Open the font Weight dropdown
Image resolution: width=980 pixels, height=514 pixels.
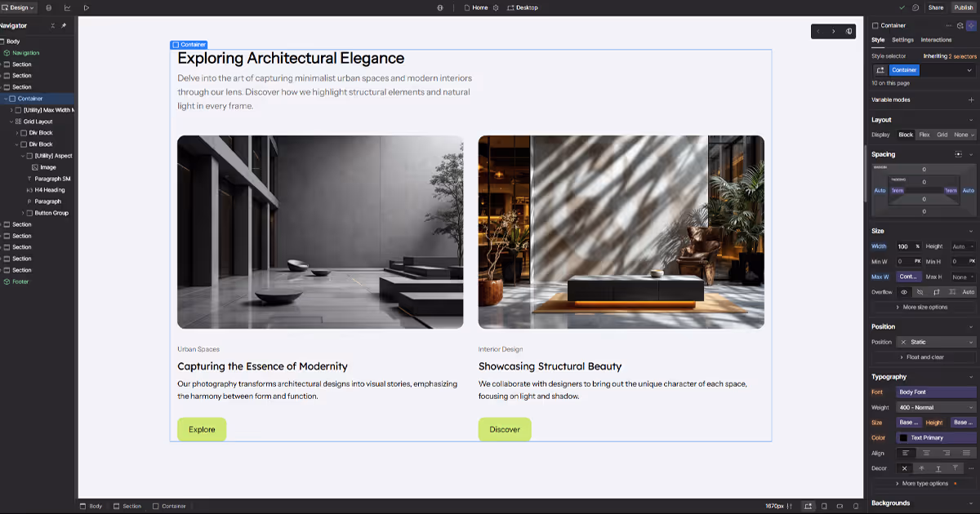pyautogui.click(x=936, y=407)
